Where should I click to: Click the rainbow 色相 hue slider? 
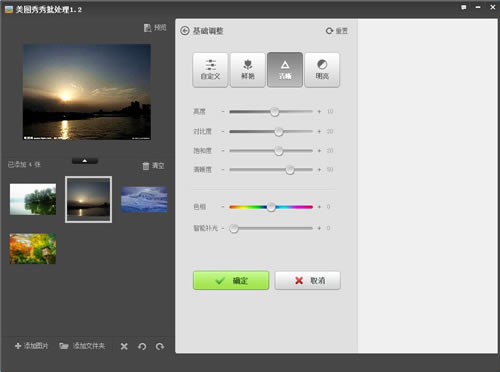(271, 207)
